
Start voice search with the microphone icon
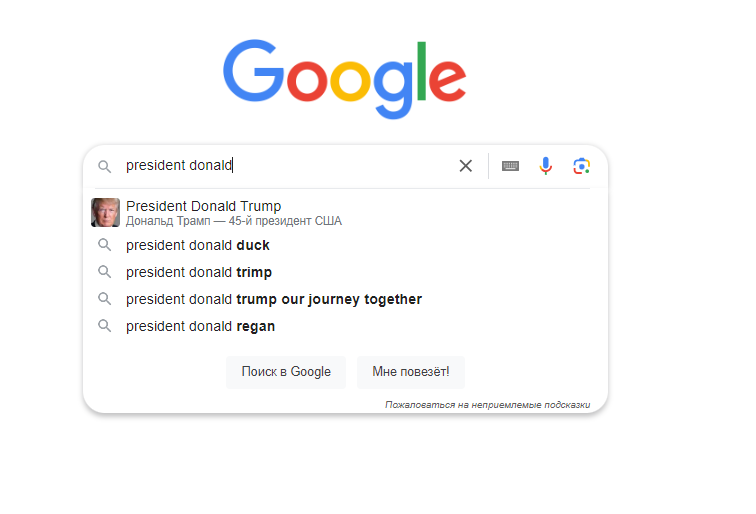545,166
